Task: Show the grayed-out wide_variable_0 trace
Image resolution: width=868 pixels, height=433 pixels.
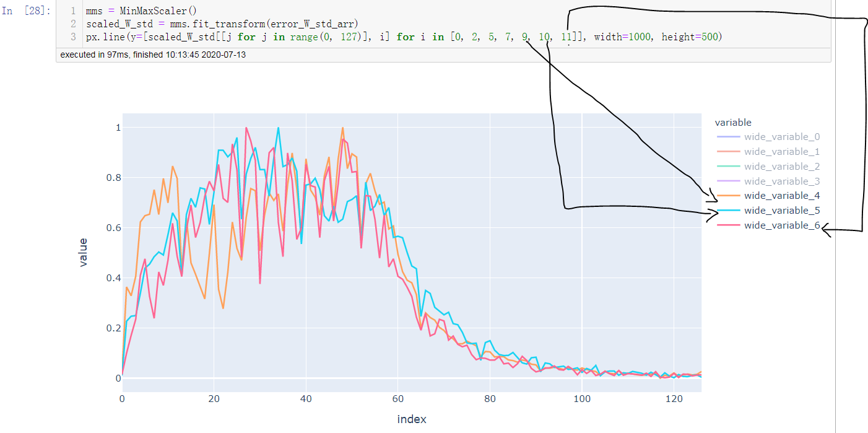Action: 782,136
